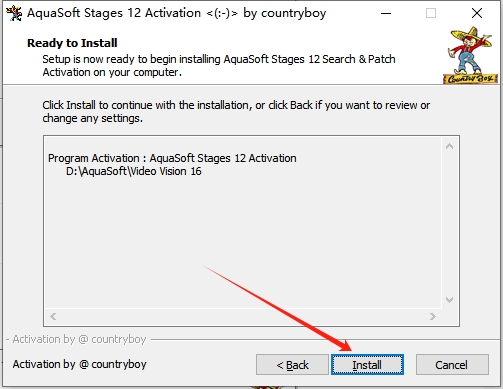503x389 pixels.
Task: Click the vertical scrollbar track in summary box
Action: tap(449, 223)
